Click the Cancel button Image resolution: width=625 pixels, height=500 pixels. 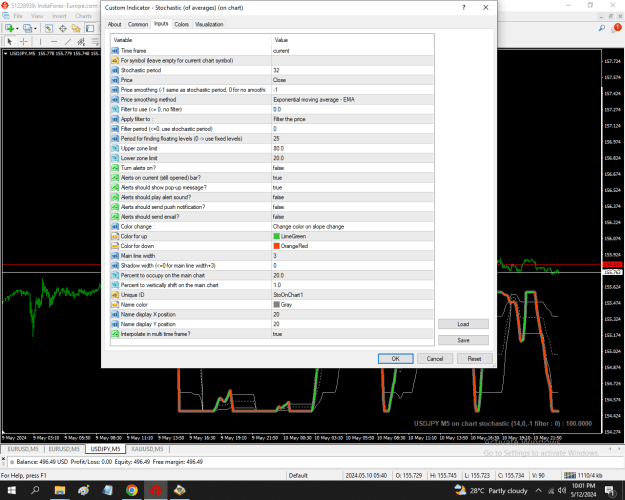pos(434,359)
